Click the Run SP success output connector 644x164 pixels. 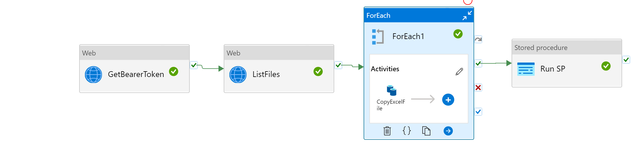pos(626,60)
